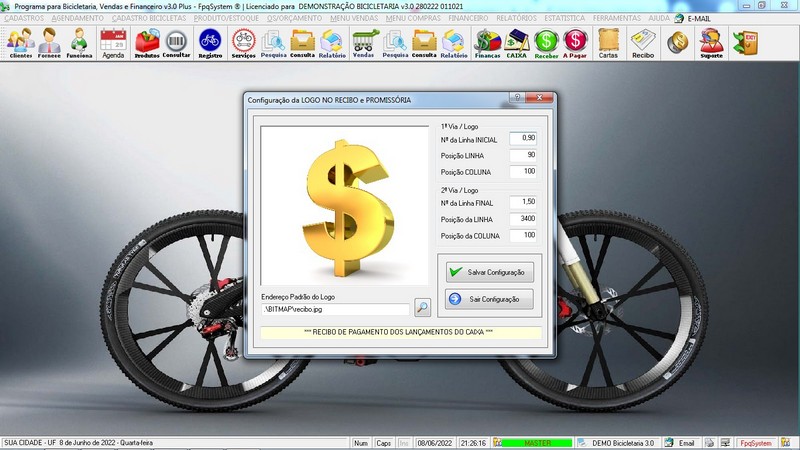Click the RECIBO DE PAGAMENTO yellow banner
Viewport: 800px width, 450px height.
click(x=401, y=332)
